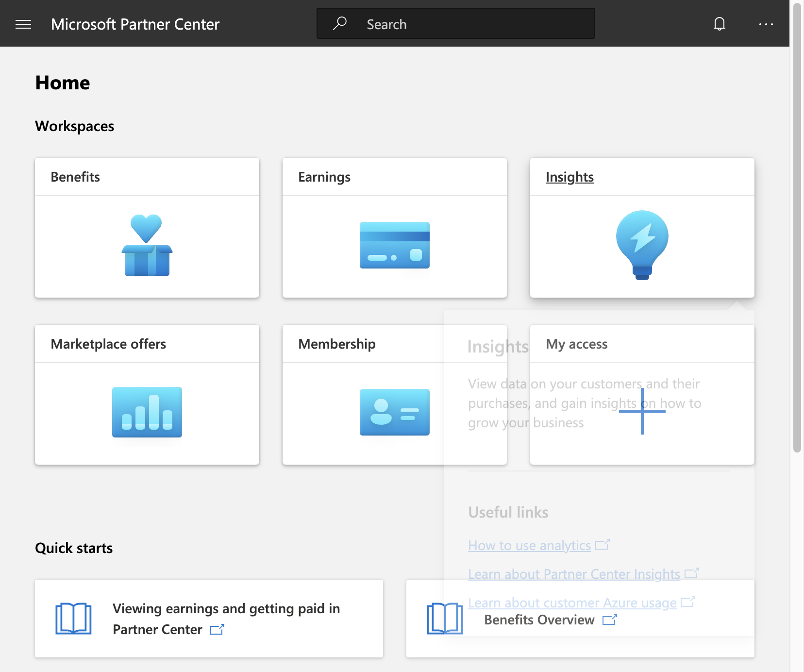Open the Earnings workspace title
The image size is (804, 672).
point(324,177)
